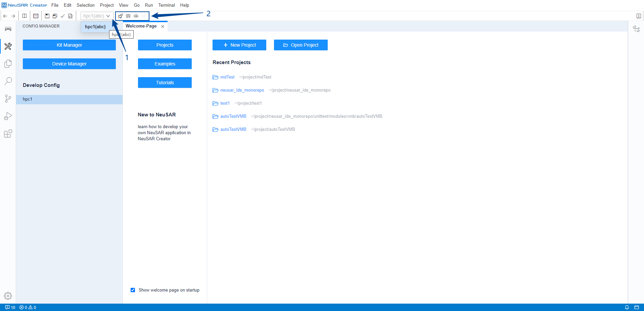This screenshot has width=644, height=311.
Task: Toggle the right side panel icon
Action: [x=638, y=16]
